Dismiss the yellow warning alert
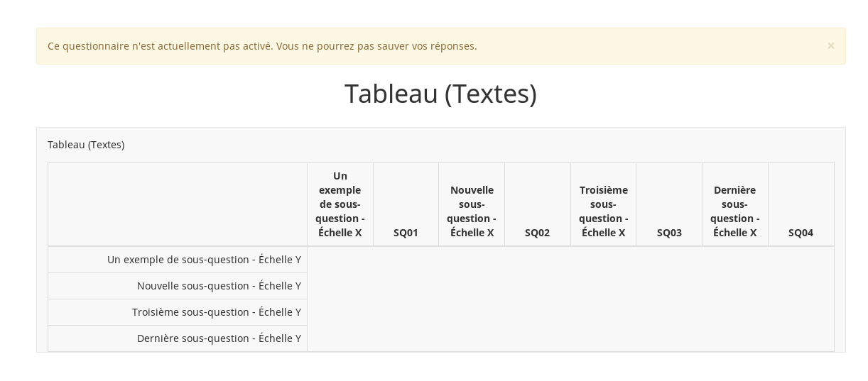Screen dimensions: 868x381 [830, 46]
